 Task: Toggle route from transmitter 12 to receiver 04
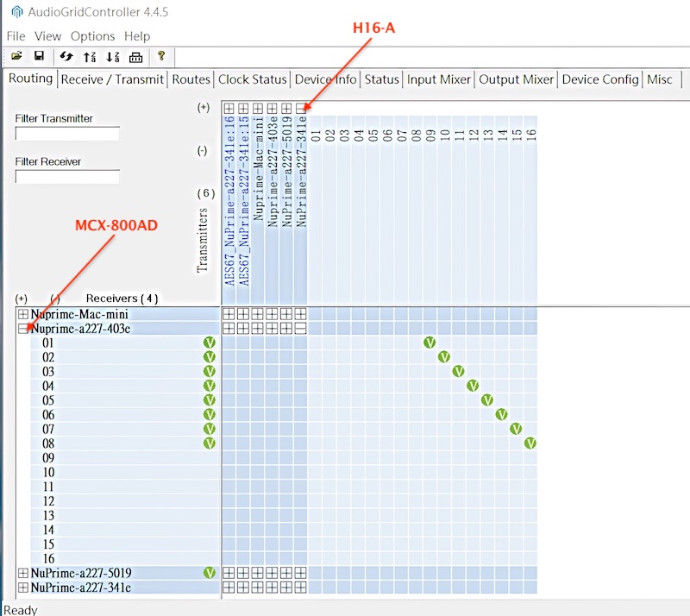(473, 386)
